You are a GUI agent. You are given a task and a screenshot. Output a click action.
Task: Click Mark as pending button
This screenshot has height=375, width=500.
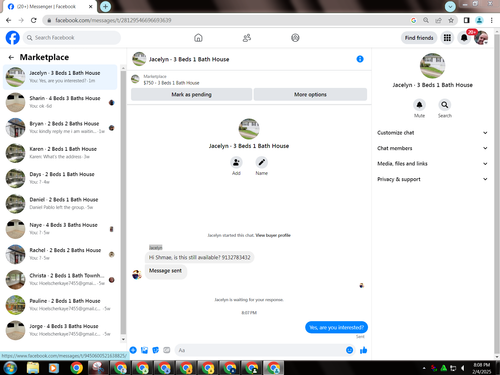[191, 94]
